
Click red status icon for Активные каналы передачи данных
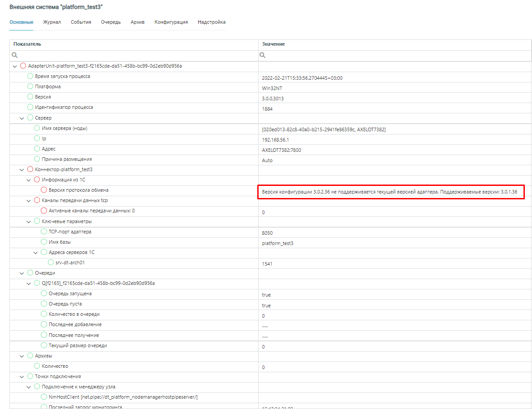(x=44, y=211)
